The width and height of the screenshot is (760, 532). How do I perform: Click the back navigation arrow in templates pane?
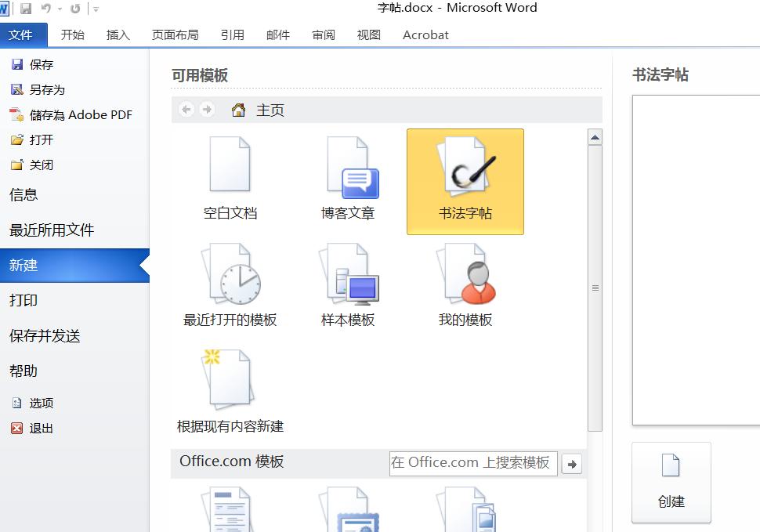point(186,110)
